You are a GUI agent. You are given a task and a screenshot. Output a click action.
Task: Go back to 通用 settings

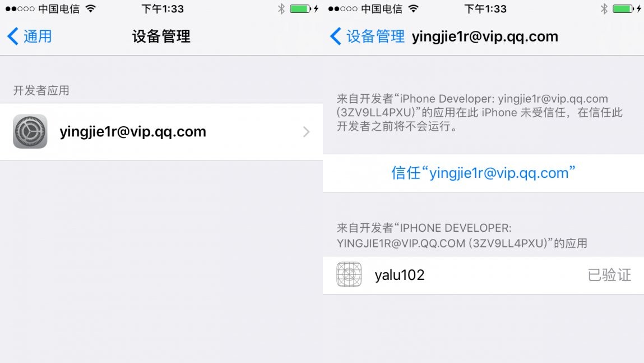[x=30, y=36]
